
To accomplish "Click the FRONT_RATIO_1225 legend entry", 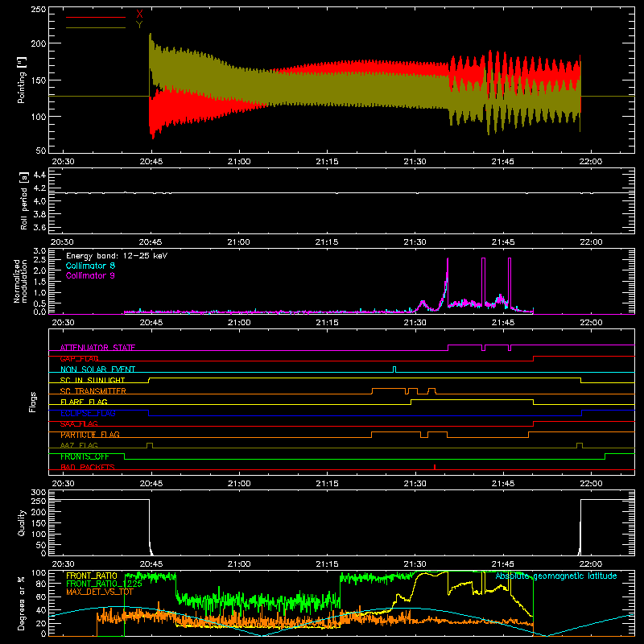I will pos(104,584).
